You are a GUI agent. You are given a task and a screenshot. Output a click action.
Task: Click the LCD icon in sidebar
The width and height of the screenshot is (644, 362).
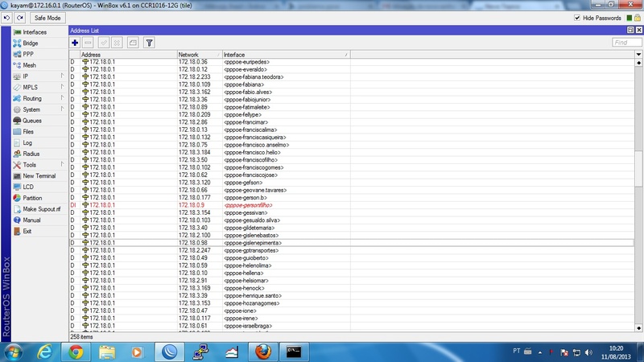pos(17,187)
